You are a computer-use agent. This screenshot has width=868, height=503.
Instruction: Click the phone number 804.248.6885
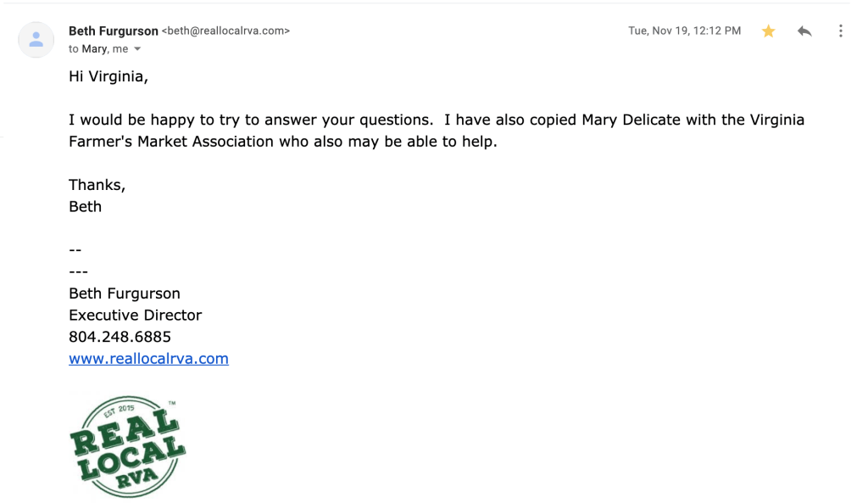pos(120,337)
